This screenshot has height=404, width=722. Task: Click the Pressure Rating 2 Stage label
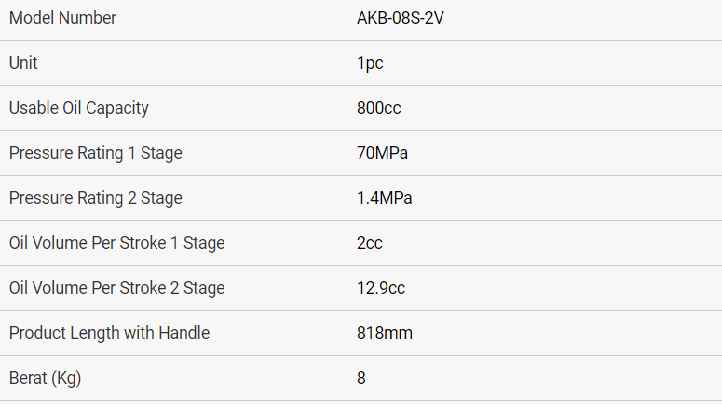[x=95, y=198]
